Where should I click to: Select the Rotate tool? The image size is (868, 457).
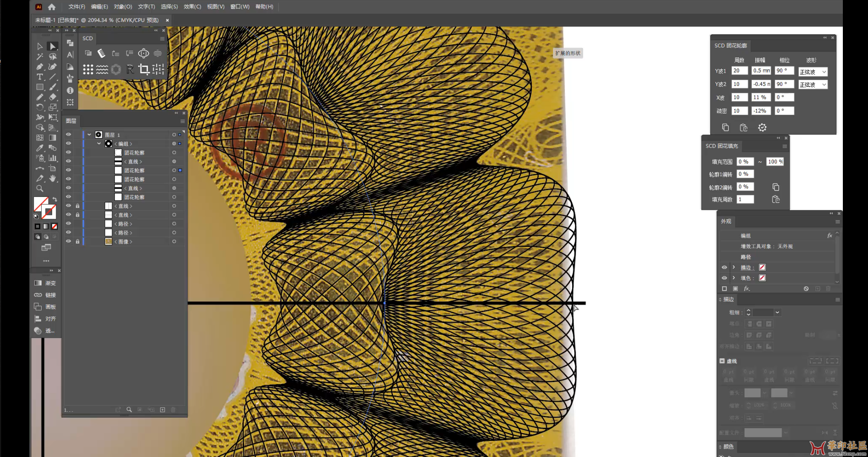click(x=40, y=107)
